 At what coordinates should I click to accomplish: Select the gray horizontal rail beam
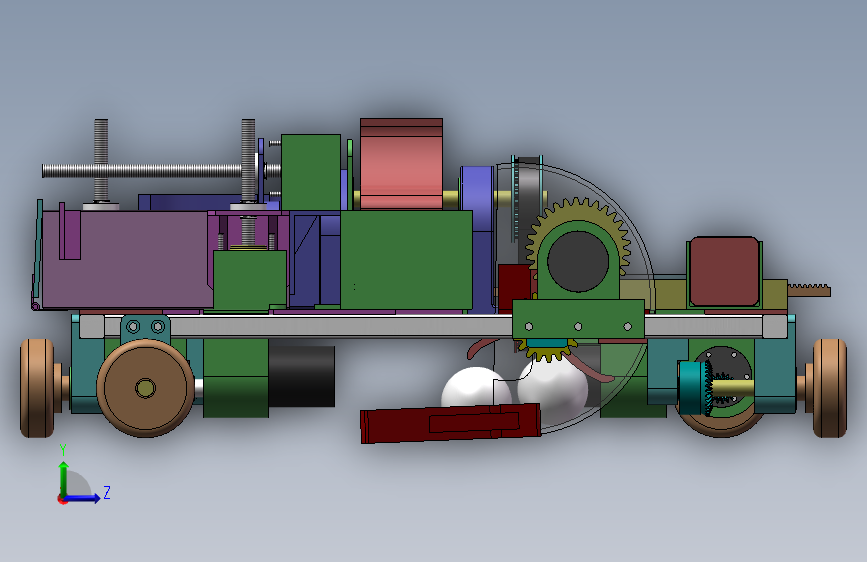(343, 326)
